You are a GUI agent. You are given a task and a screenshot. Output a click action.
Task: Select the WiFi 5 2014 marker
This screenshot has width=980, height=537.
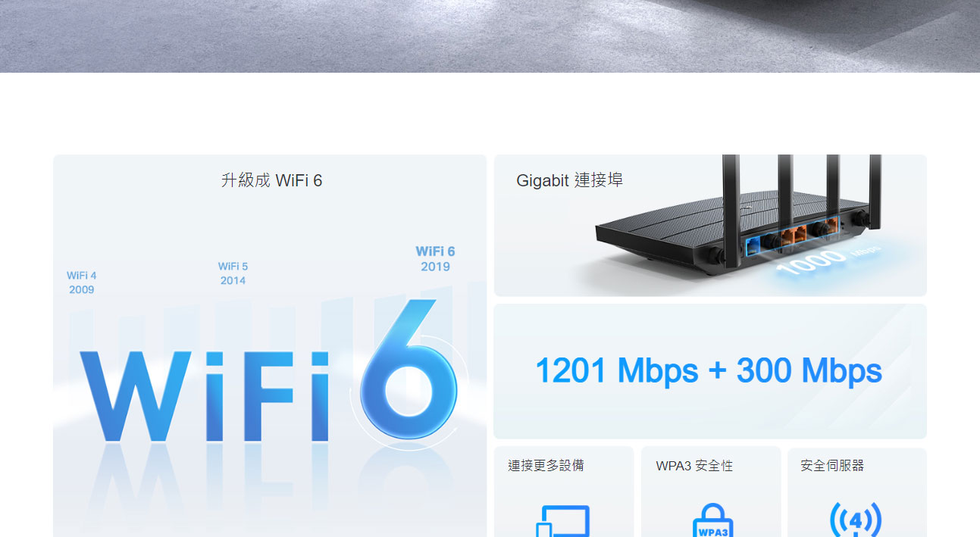tap(233, 273)
